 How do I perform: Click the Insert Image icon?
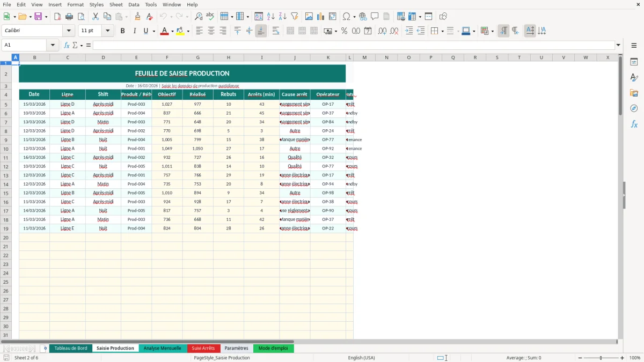[309, 17]
